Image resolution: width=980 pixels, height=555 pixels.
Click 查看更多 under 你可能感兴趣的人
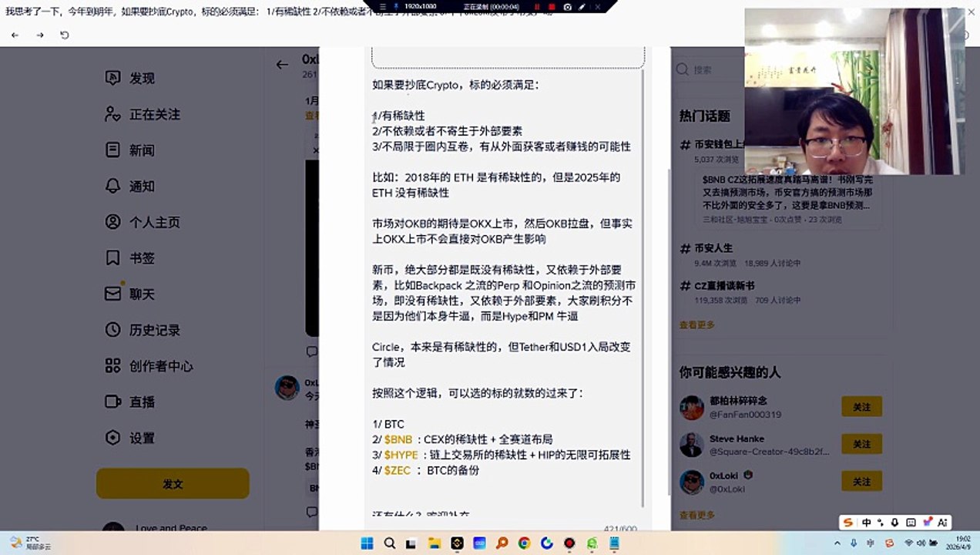click(696, 515)
